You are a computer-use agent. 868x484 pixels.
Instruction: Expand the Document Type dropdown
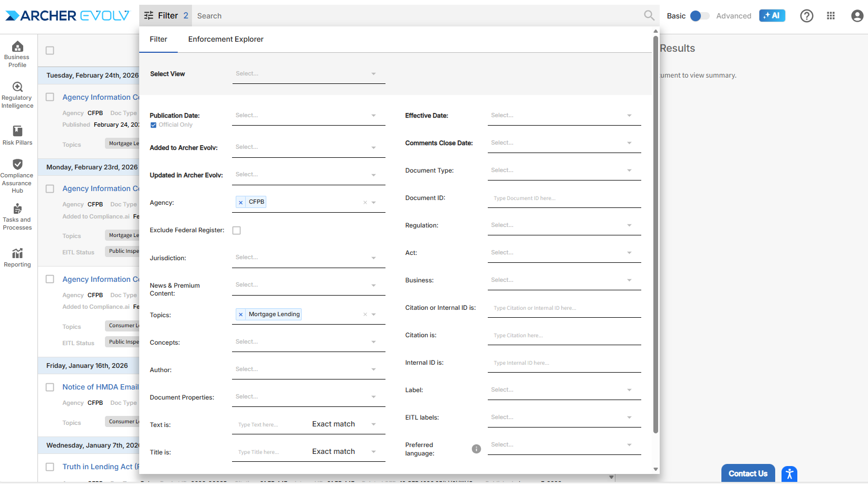point(564,170)
